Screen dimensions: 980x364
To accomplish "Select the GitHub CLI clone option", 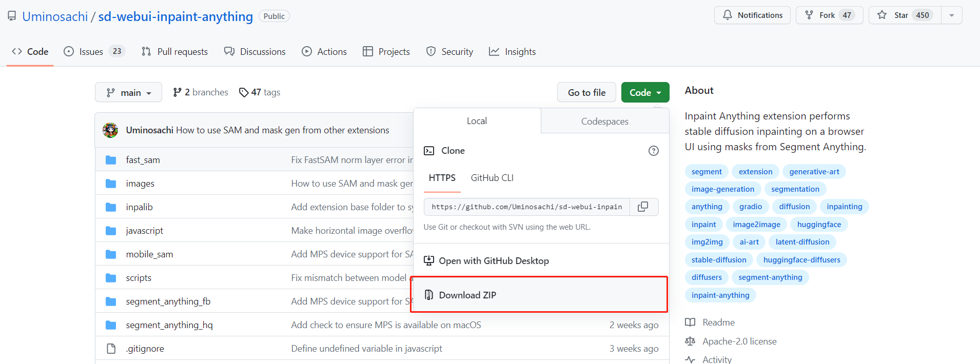I will click(x=492, y=178).
